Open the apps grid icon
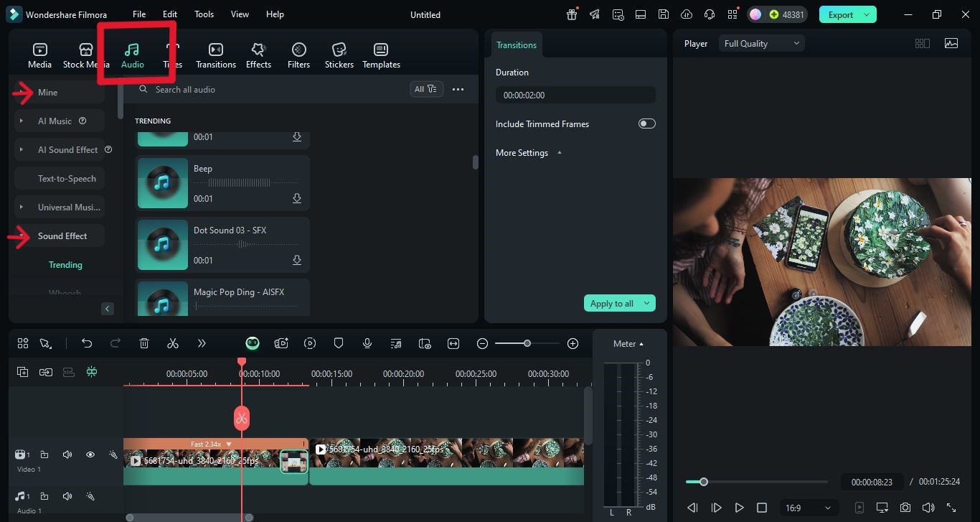The height and width of the screenshot is (522, 980). pyautogui.click(x=732, y=14)
